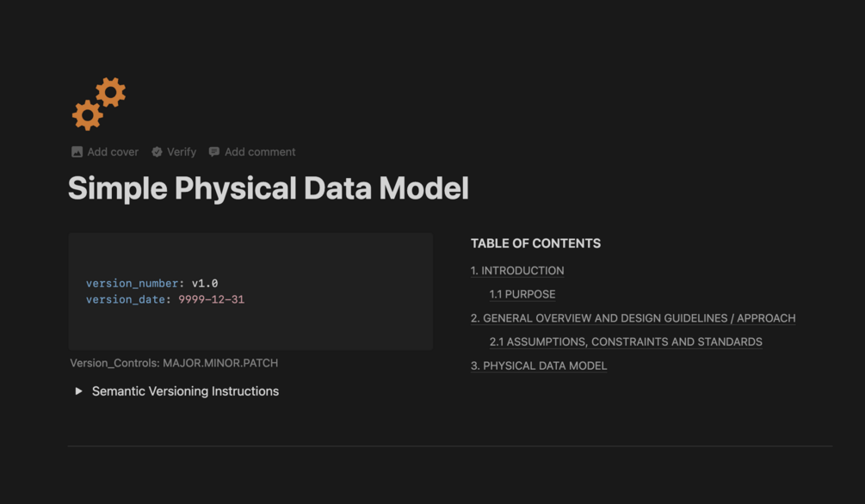
Task: Click the Add cover button label
Action: pos(113,152)
